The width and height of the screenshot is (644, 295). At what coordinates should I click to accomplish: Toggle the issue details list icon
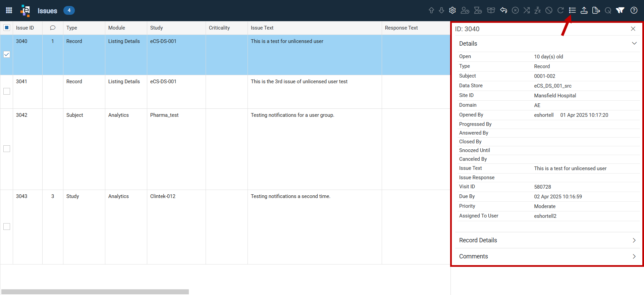click(573, 10)
